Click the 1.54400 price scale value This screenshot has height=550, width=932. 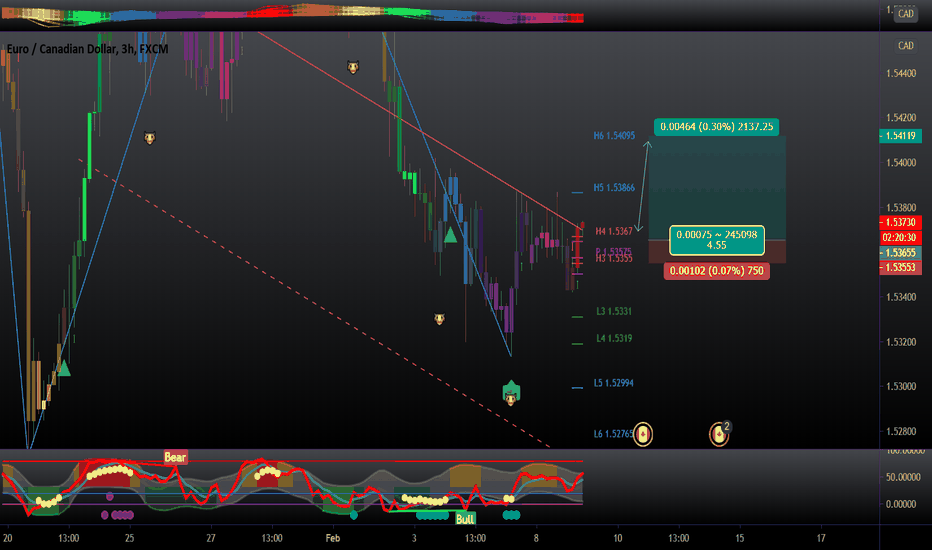[901, 73]
